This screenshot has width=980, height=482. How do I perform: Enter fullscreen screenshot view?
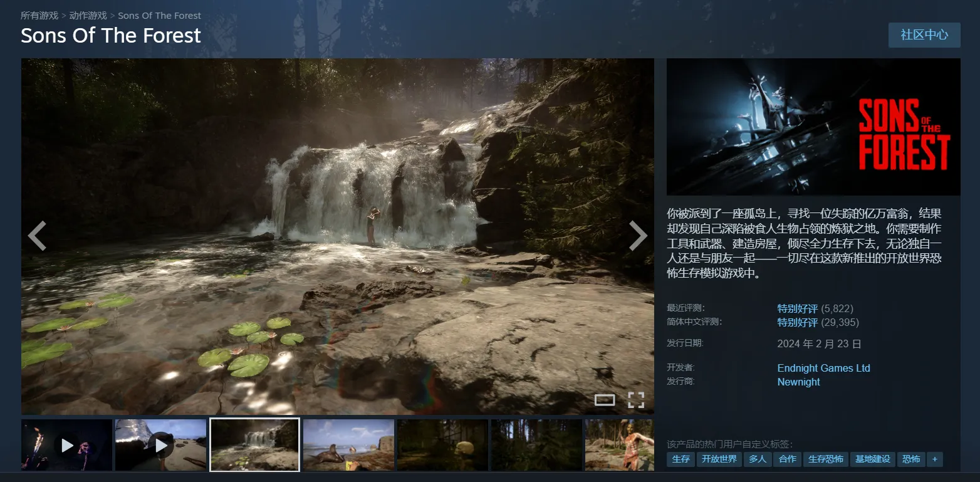pyautogui.click(x=636, y=400)
